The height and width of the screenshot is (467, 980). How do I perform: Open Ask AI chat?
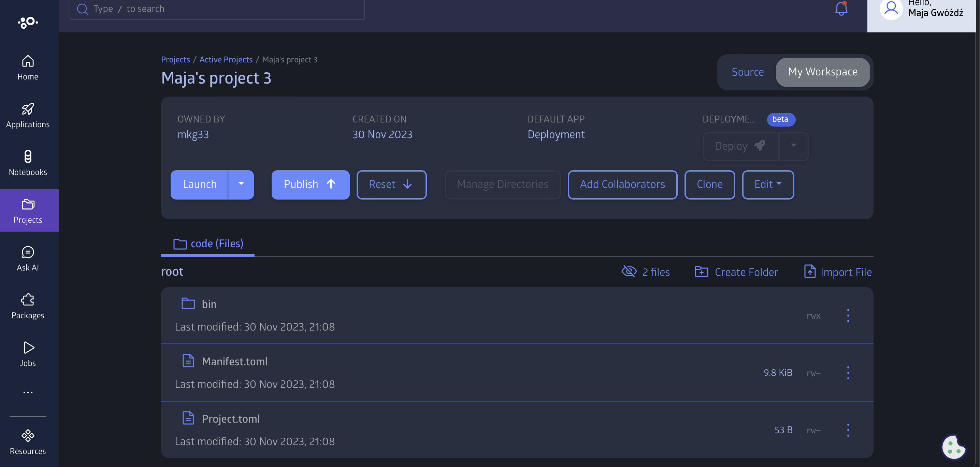[28, 259]
